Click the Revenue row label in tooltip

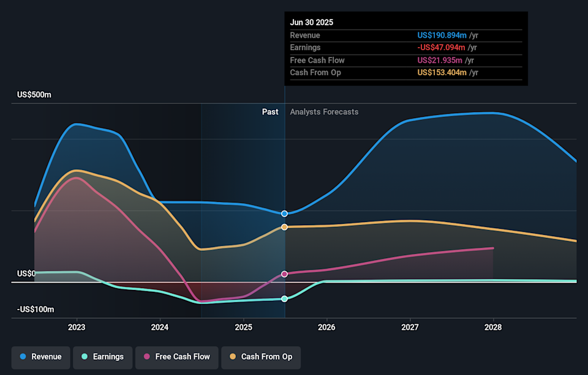click(305, 35)
